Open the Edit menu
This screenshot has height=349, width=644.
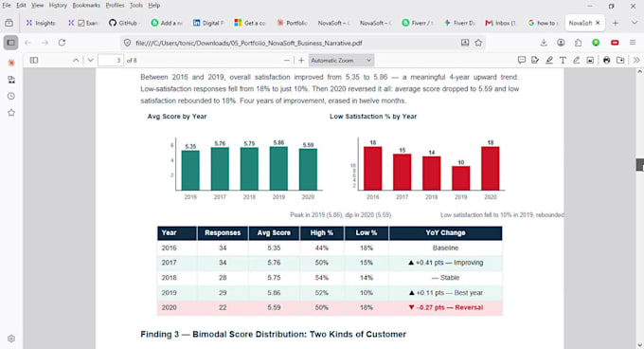21,6
